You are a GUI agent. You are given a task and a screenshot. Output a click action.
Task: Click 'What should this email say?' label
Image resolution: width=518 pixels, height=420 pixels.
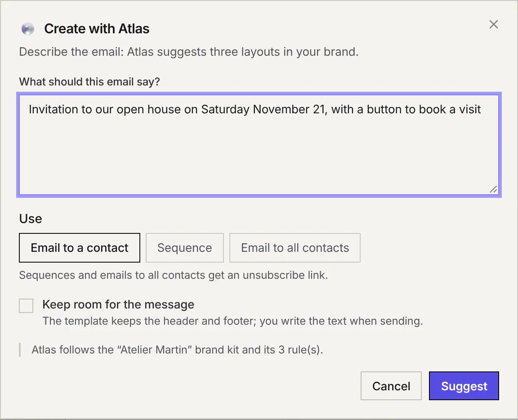(89, 82)
